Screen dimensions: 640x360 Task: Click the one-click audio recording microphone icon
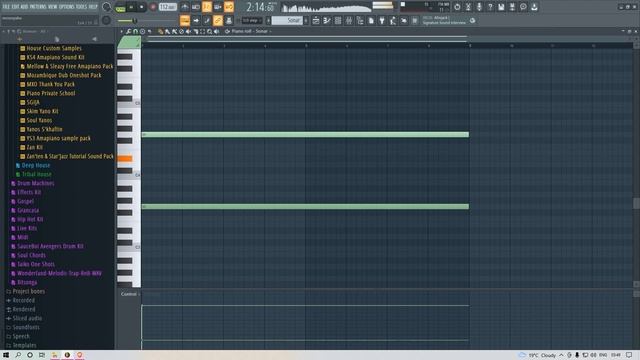479,7
